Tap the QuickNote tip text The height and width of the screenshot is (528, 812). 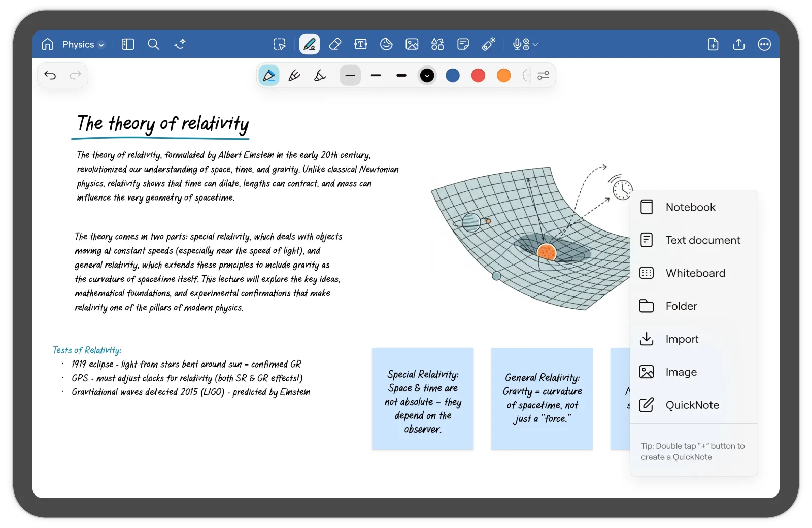click(x=693, y=451)
